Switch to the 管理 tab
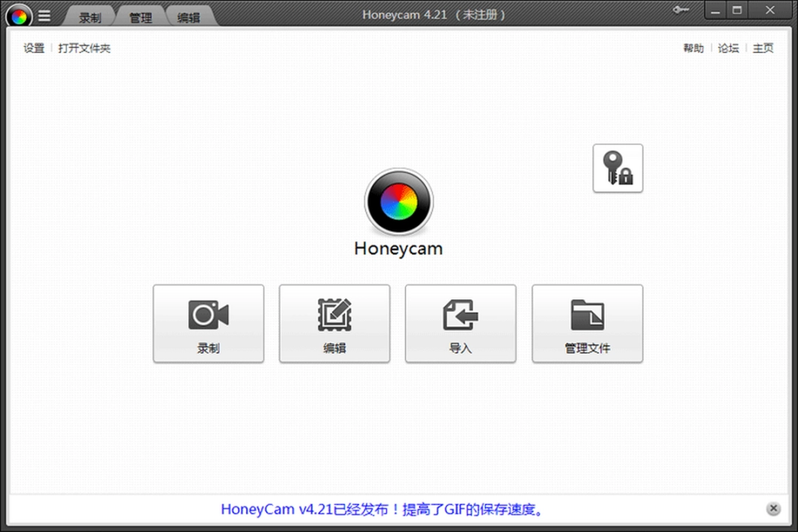798x532 pixels. (x=140, y=16)
